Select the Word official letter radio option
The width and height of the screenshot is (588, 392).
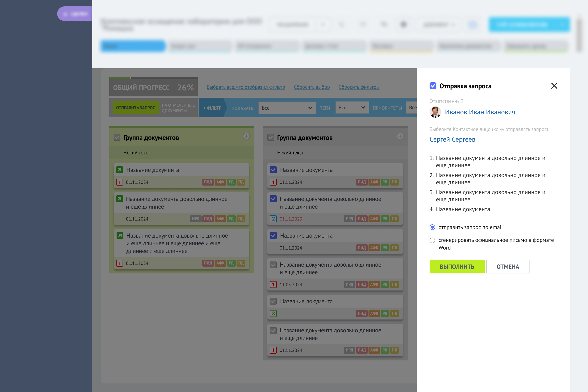[432, 240]
